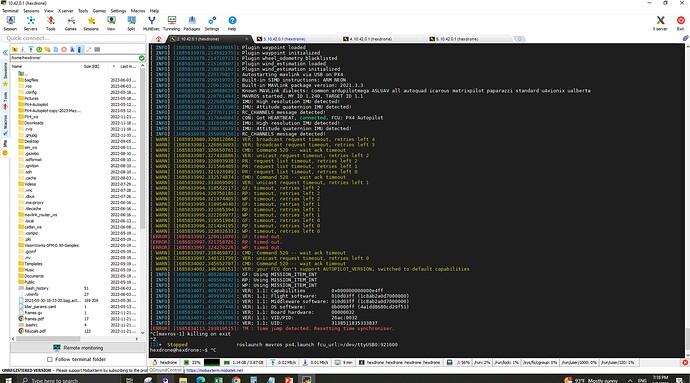The image size is (690, 383).
Task: Click the Servers toolbar icon
Action: click(x=30, y=23)
